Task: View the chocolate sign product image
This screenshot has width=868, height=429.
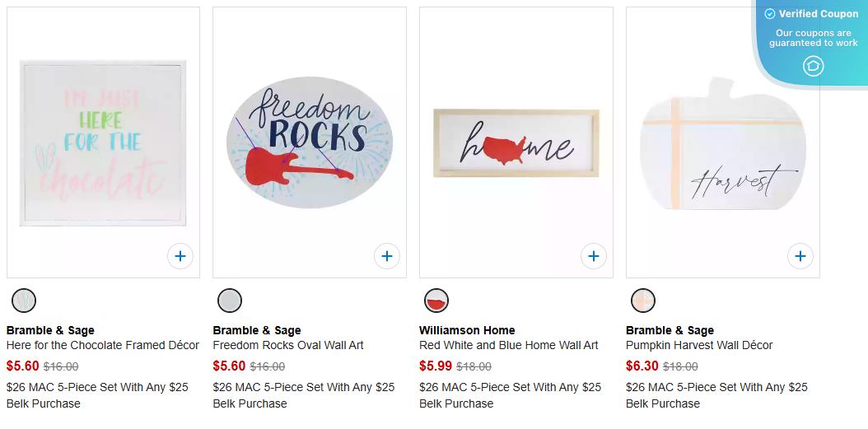Action: click(103, 142)
